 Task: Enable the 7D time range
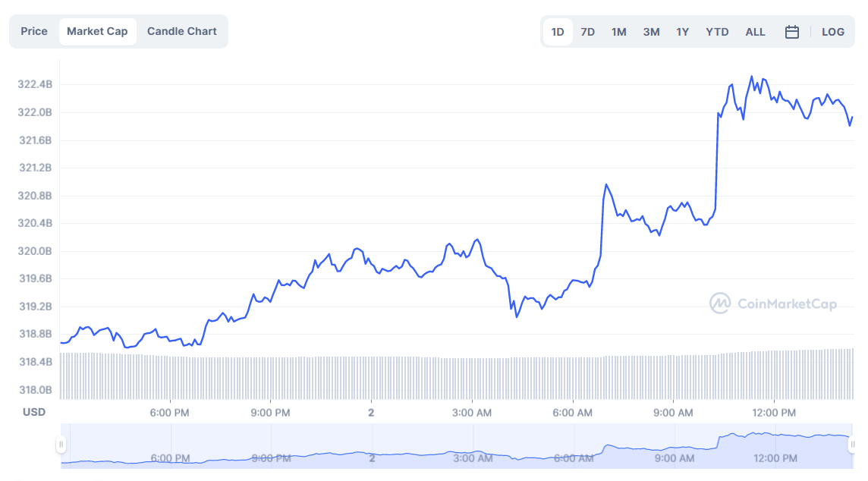click(x=587, y=31)
